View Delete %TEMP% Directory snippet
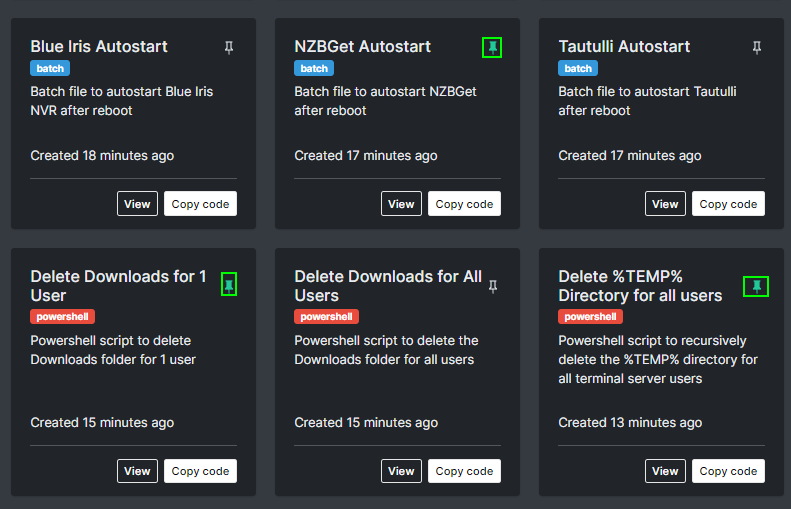The image size is (791, 509). (x=665, y=471)
